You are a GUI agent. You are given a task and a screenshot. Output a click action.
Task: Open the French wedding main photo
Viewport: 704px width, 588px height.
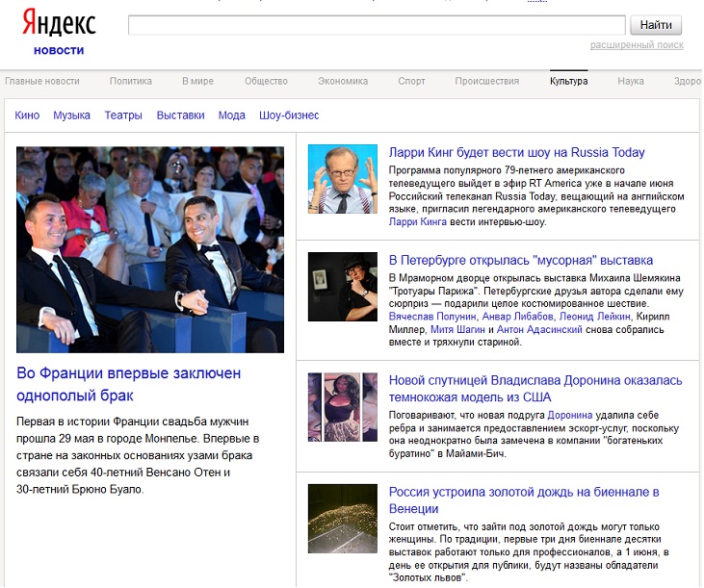150,249
